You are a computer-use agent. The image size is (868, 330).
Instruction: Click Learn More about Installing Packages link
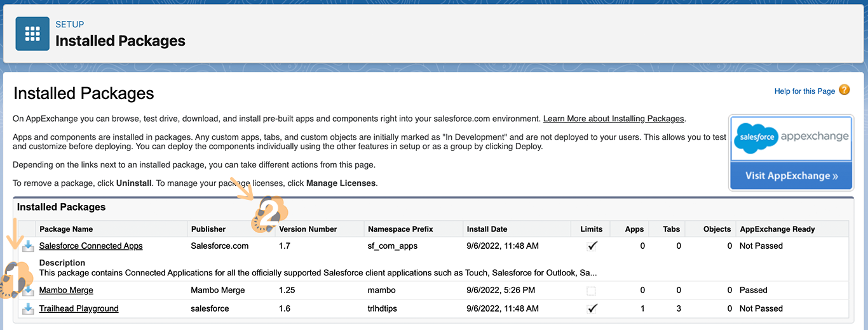point(613,119)
